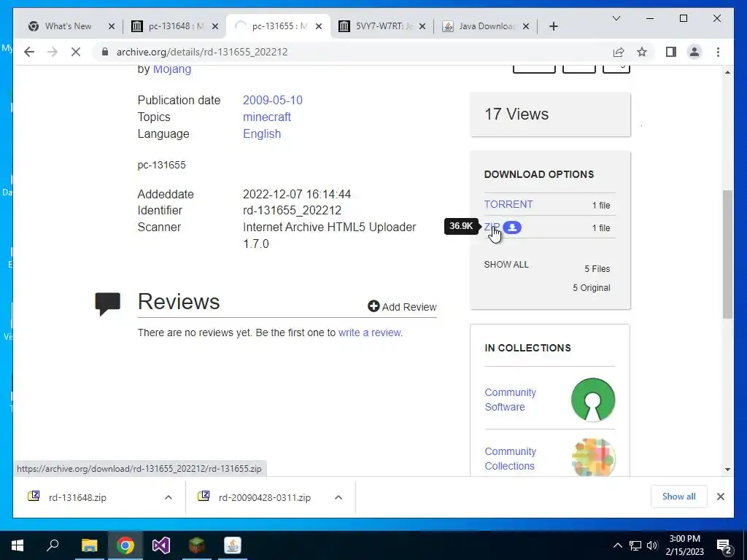Open the Chrome profile menu
Viewport: 747px width, 560px height.
694,52
